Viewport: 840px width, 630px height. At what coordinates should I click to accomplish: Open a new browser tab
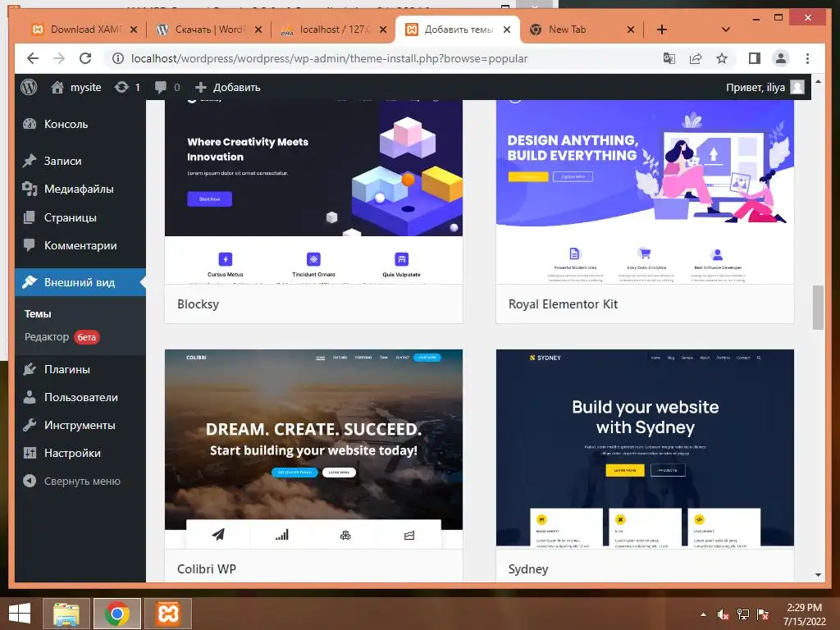pos(662,30)
